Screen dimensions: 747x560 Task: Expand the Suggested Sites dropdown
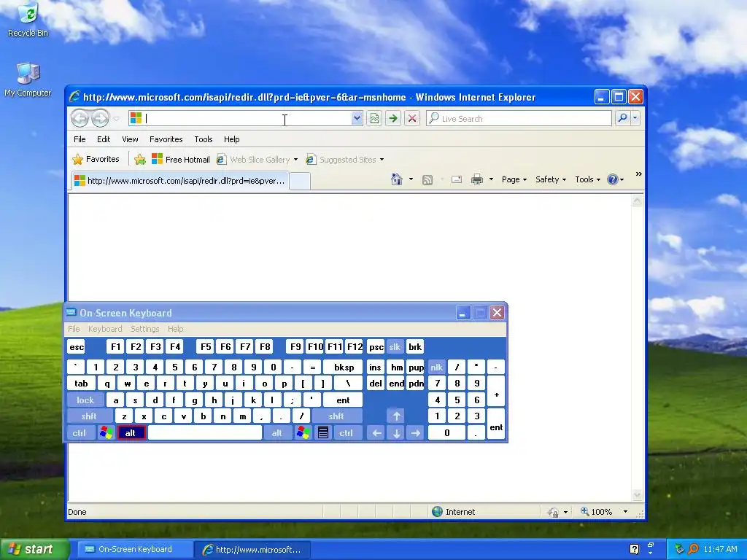[382, 160]
